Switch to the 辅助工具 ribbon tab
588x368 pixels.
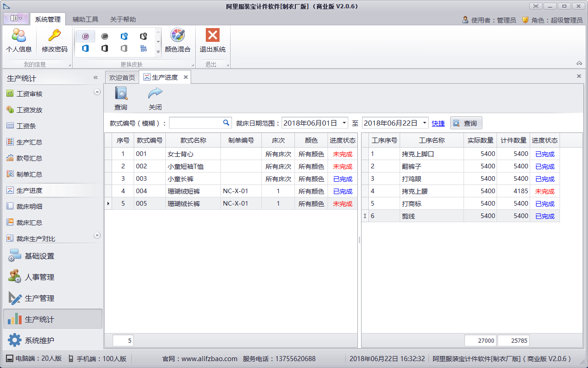[x=85, y=19]
